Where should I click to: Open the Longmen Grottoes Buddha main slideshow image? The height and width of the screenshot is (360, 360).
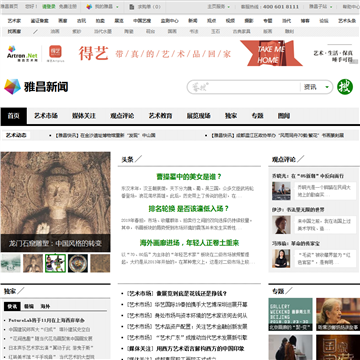55,202
